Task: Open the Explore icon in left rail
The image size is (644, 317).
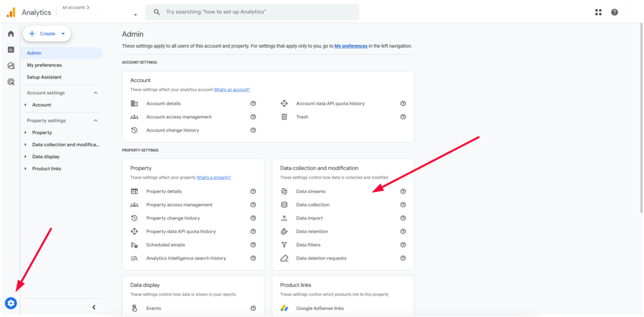Action: click(11, 66)
